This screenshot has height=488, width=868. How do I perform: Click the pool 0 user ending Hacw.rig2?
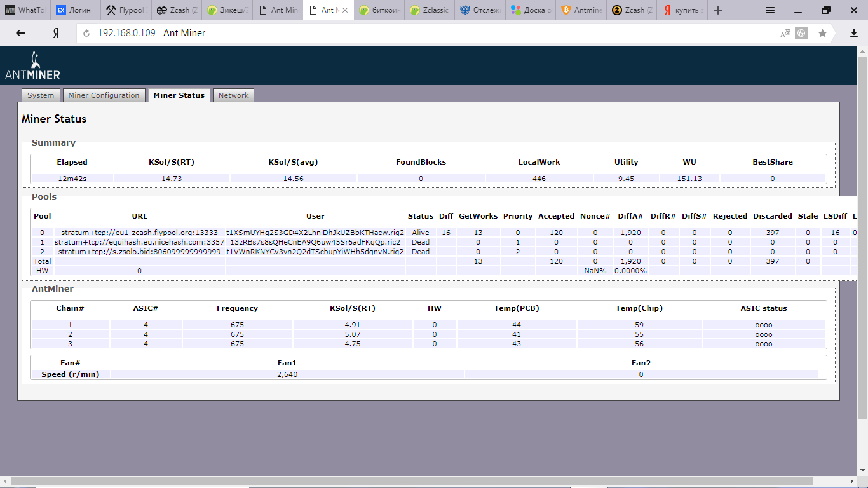(315, 233)
